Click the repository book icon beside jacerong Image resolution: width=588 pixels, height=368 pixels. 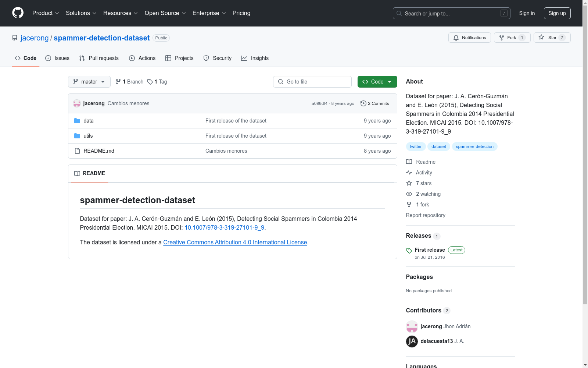[15, 38]
